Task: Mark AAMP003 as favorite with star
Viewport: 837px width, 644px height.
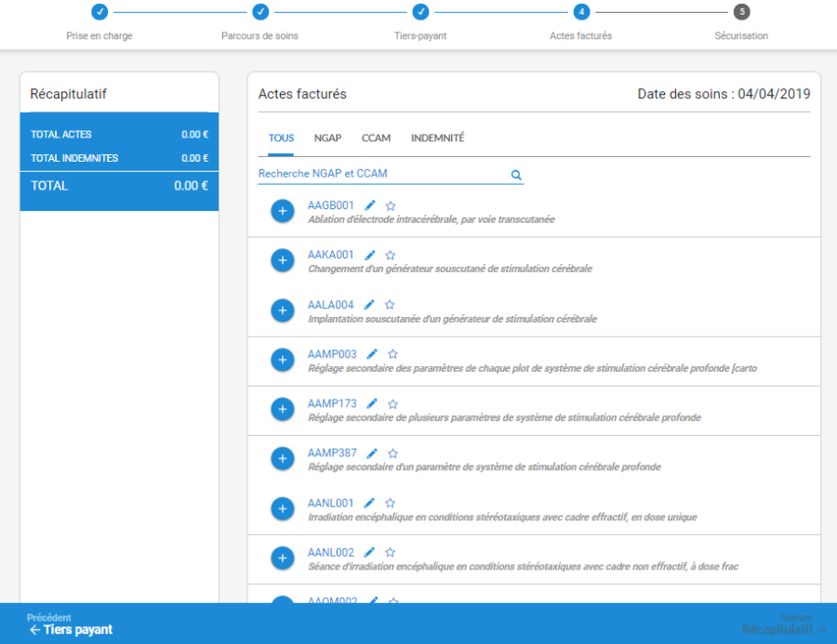Action: (392, 354)
